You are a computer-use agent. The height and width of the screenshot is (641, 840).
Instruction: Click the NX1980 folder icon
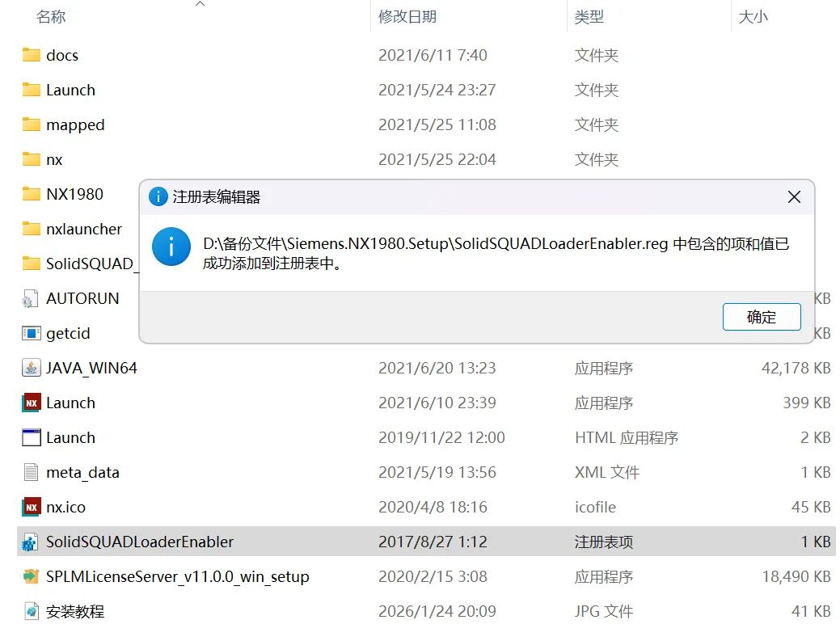[x=31, y=194]
